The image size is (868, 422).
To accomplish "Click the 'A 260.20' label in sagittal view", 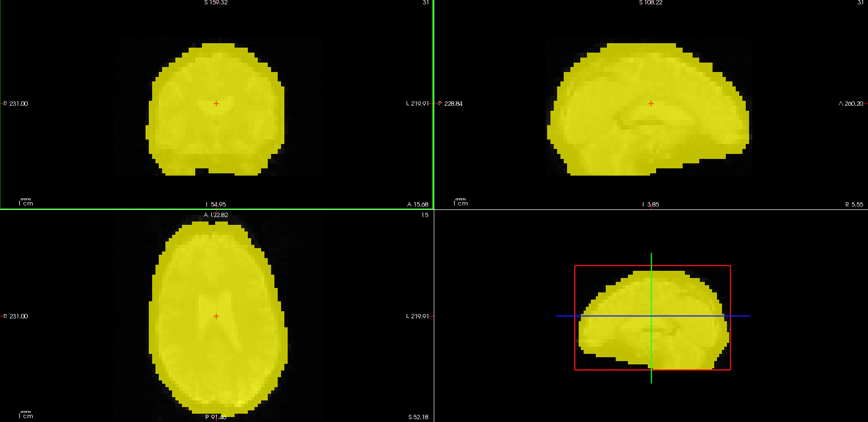I will (x=851, y=104).
